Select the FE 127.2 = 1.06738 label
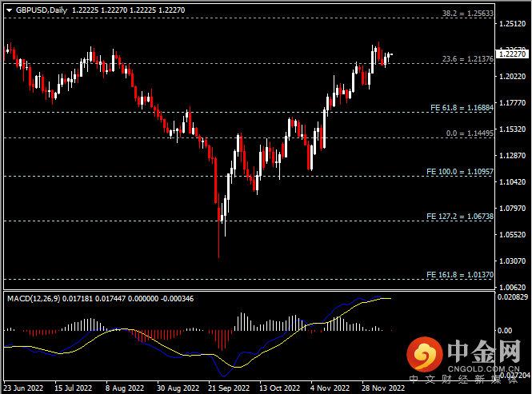532x394 pixels. 464,216
